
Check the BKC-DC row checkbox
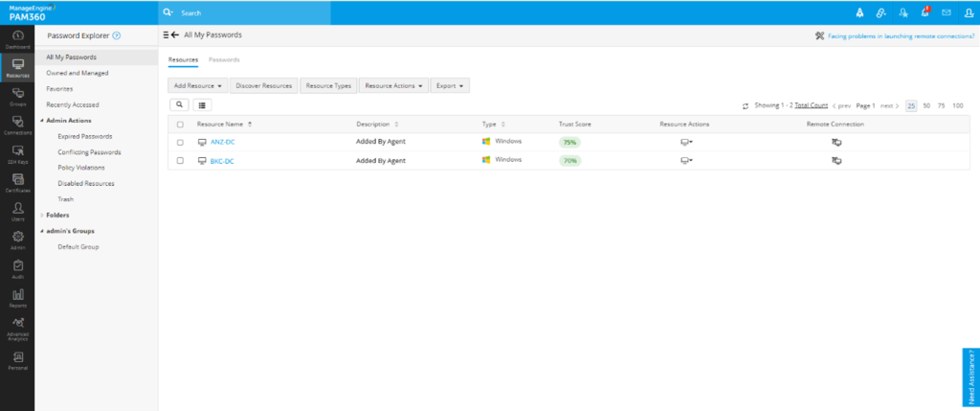(x=180, y=160)
